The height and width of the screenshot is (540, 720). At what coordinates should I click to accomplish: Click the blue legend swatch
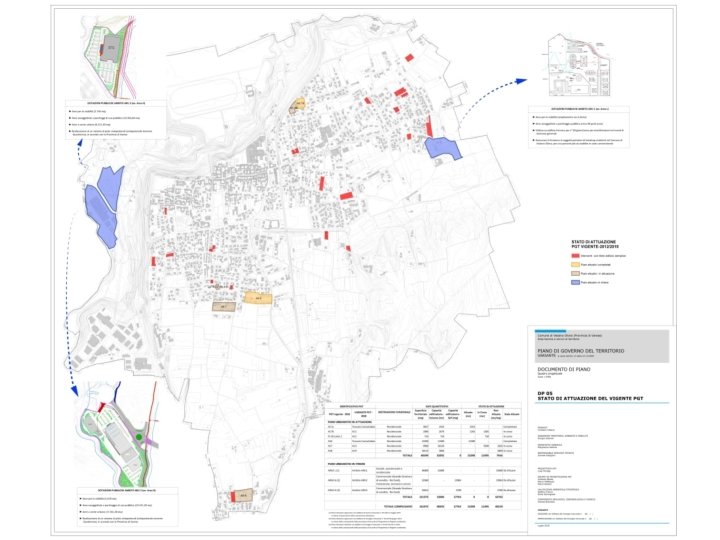coord(575,282)
